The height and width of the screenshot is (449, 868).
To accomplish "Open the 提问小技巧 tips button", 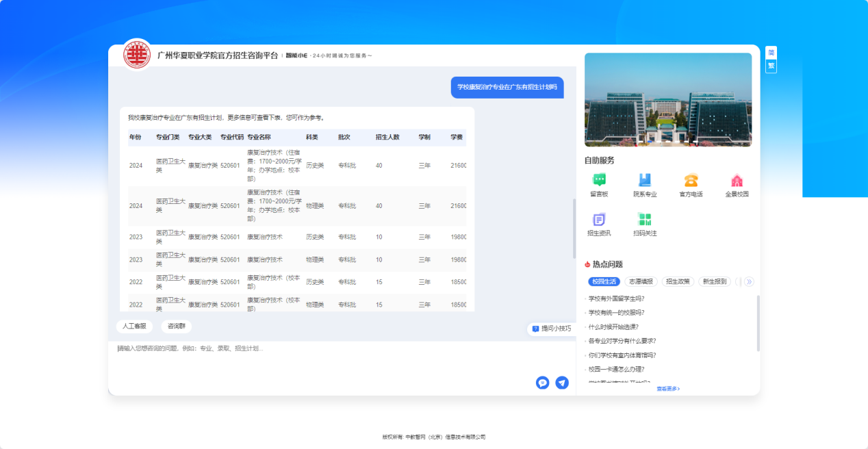I will click(x=552, y=329).
